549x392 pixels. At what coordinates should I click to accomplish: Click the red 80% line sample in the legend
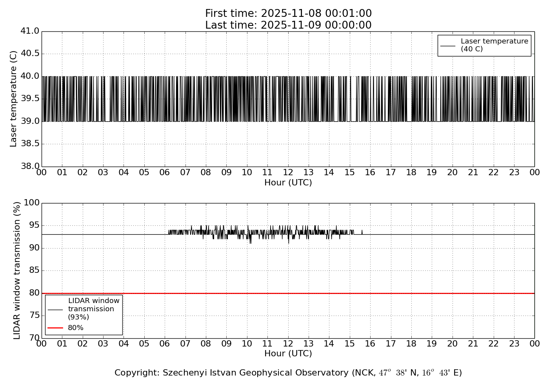[x=55, y=328]
